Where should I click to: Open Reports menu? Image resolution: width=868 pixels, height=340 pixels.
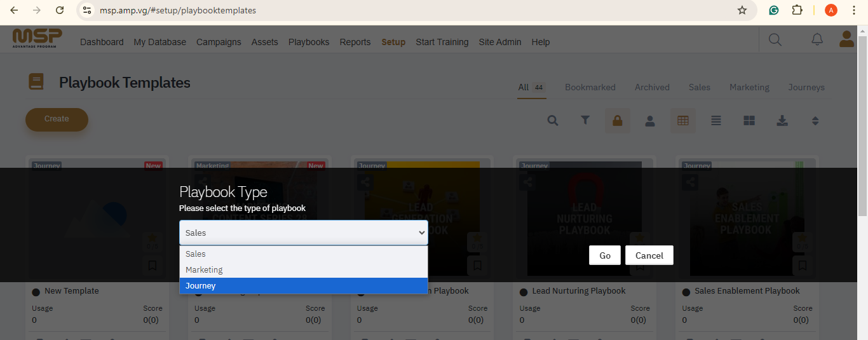click(x=355, y=42)
